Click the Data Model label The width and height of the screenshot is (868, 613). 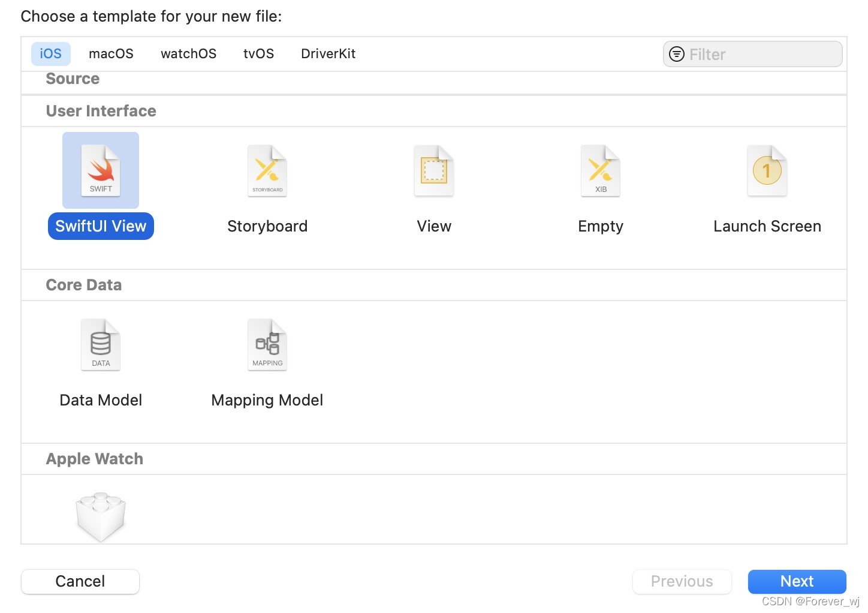pos(101,400)
